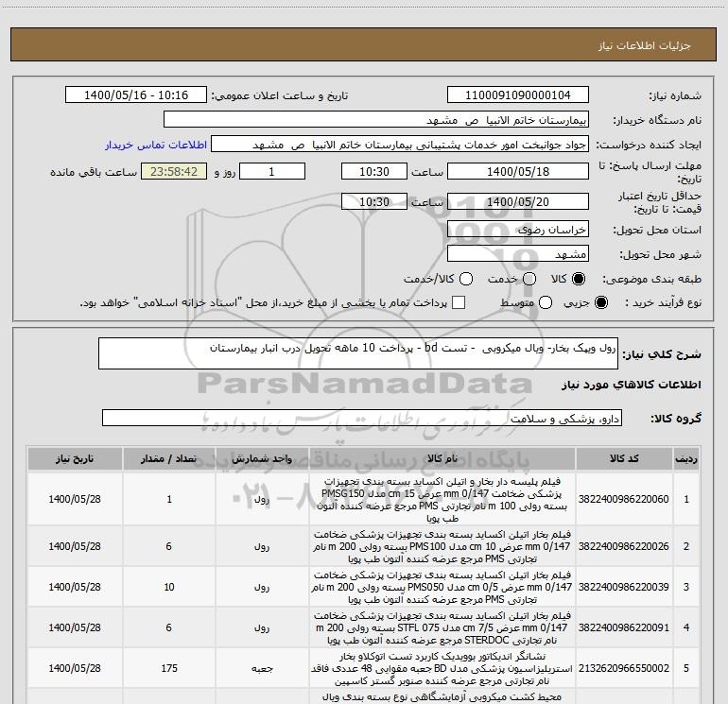The image size is (728, 704).
Task: Select the متوسط purchase type radio
Action: [x=544, y=303]
